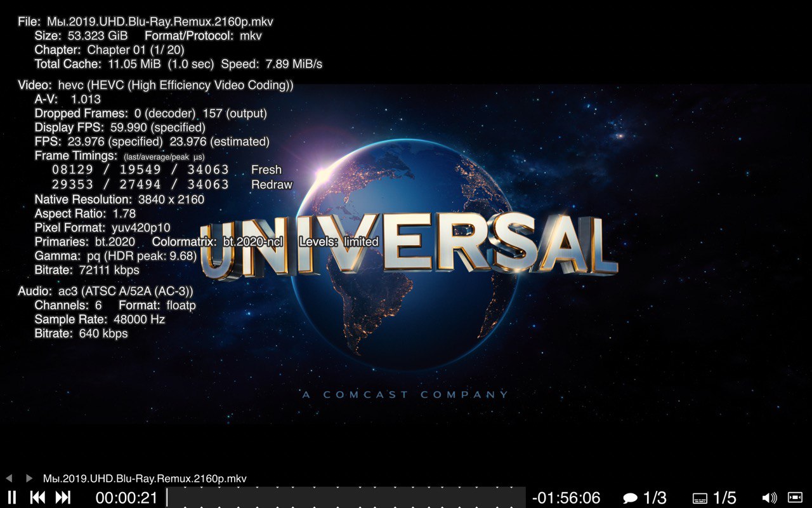Viewport: 812px width, 508px height.
Task: Skip to previous chapter
Action: [x=37, y=497]
